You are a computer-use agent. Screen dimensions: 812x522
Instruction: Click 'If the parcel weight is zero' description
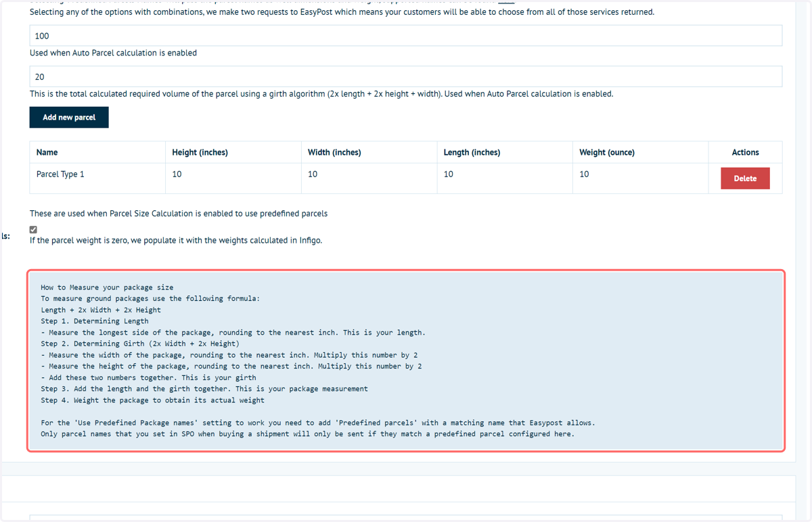pos(176,241)
